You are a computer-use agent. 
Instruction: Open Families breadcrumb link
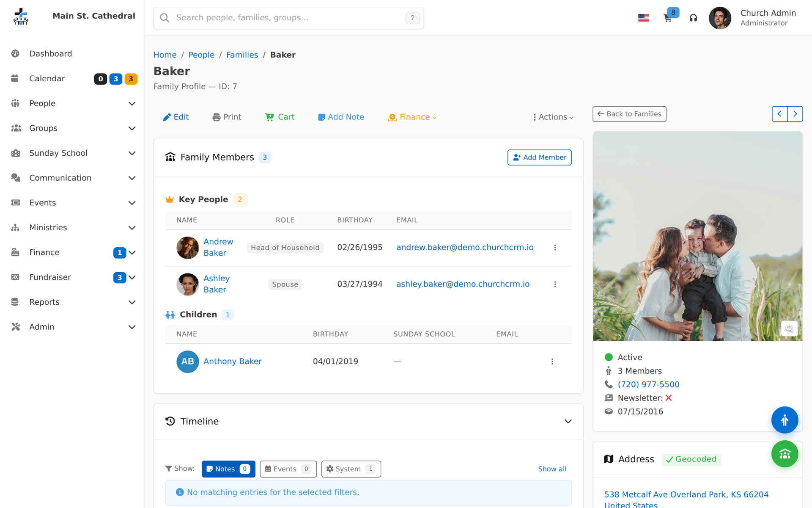coord(242,55)
